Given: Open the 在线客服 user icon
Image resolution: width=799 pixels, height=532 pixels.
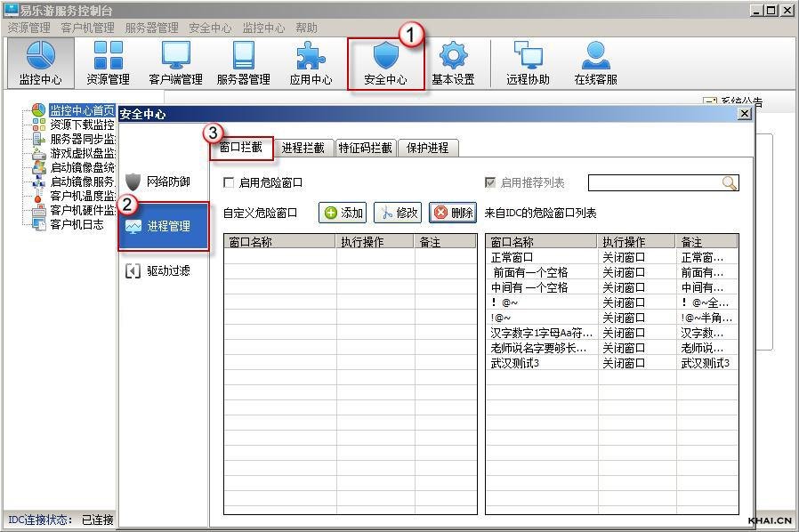Looking at the screenshot, I should click(595, 62).
